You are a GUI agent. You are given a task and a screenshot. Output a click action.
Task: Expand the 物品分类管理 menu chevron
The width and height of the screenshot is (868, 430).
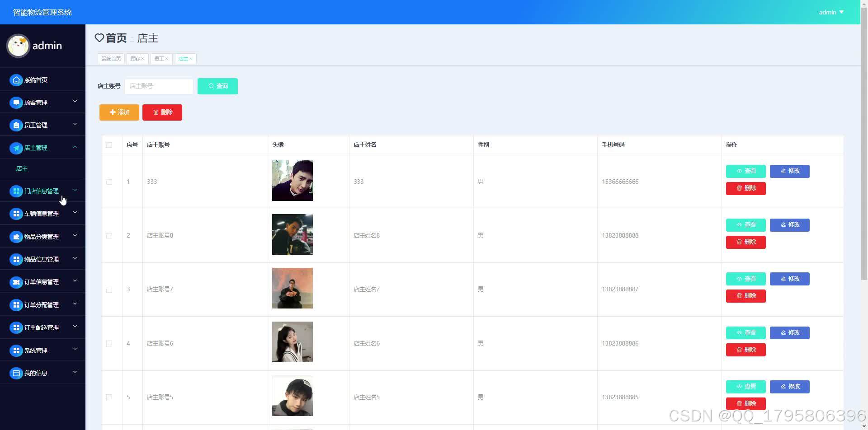(x=75, y=236)
